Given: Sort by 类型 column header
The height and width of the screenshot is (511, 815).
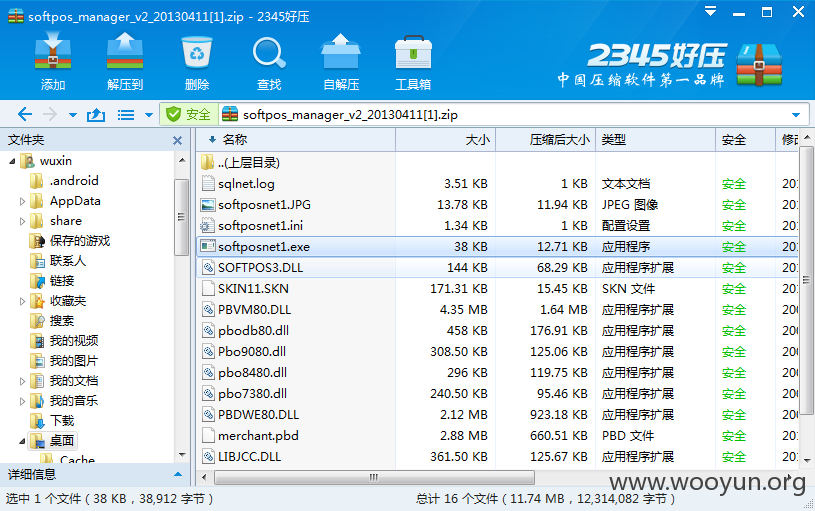Looking at the screenshot, I should (655, 139).
